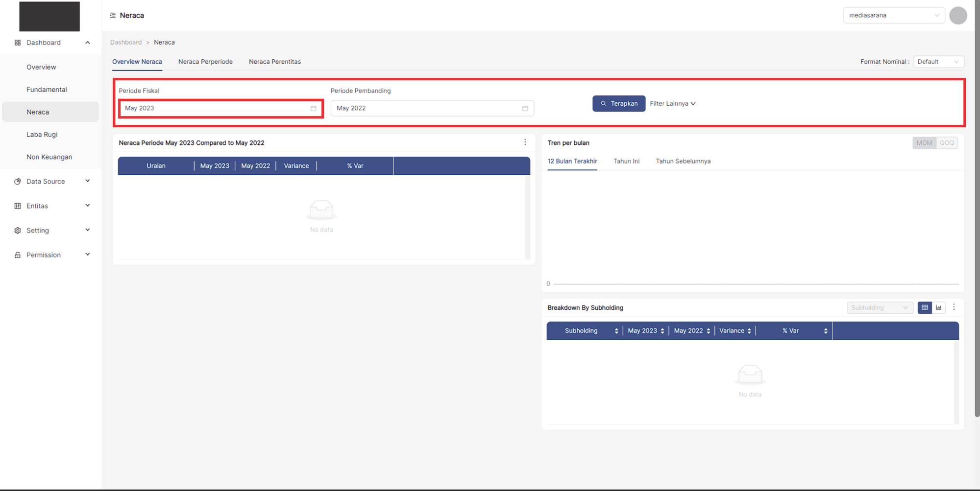This screenshot has width=980, height=491.
Task: Go to Dashboard breadcrumb link
Action: pos(126,43)
